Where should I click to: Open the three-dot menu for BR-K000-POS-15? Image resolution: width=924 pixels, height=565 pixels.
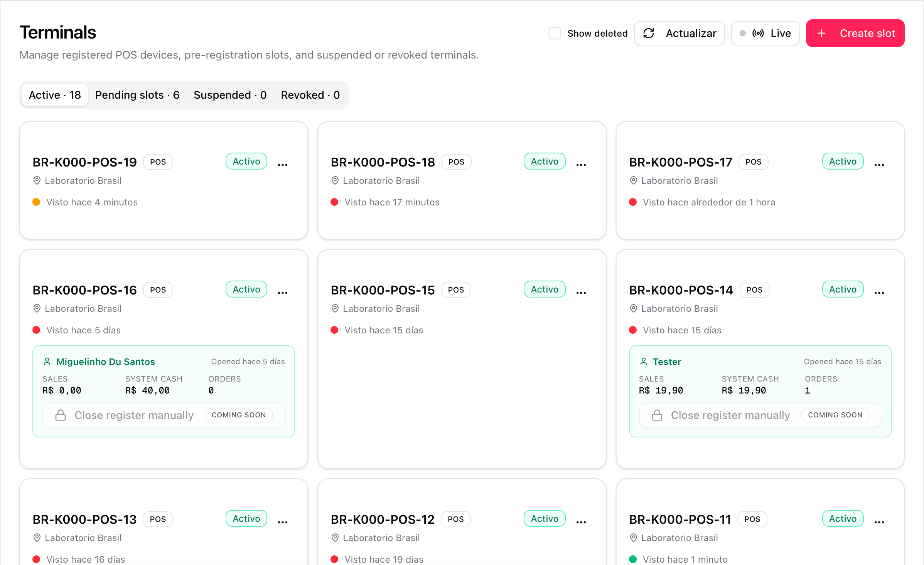point(581,293)
